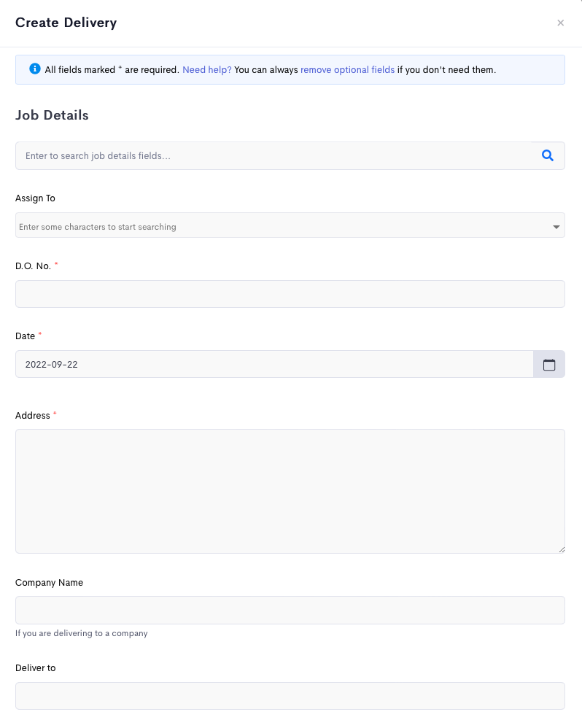
Task: Close the Create Delivery dialog
Action: tap(560, 23)
